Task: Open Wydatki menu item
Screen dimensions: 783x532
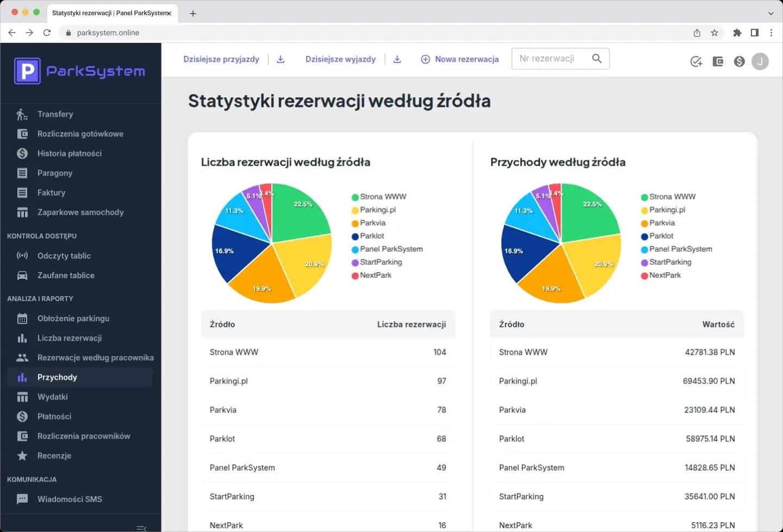Action: tap(80, 397)
